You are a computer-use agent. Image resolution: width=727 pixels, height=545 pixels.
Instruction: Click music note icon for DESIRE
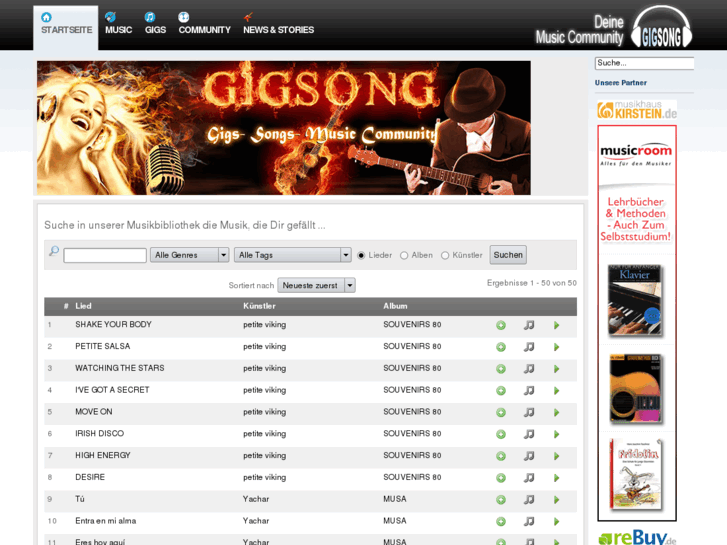point(529,478)
